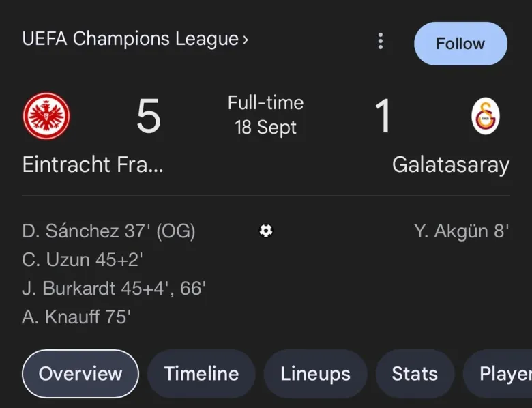Click D. Sánchez own goal entry

108,231
